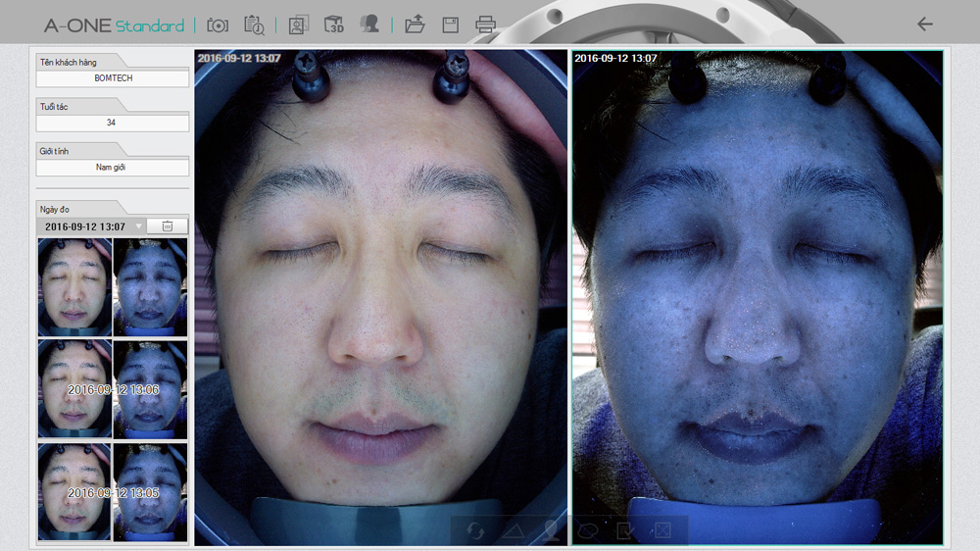Click the face silhouette icon below the images

(551, 530)
